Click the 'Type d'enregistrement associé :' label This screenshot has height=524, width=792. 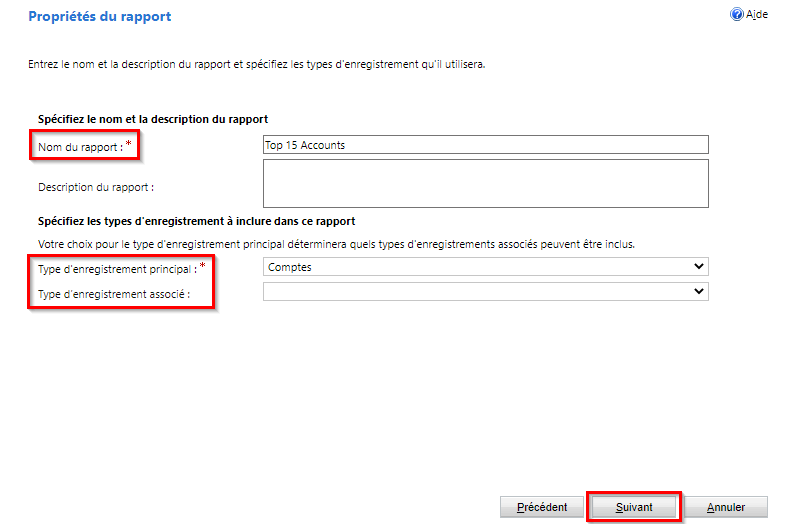click(114, 294)
